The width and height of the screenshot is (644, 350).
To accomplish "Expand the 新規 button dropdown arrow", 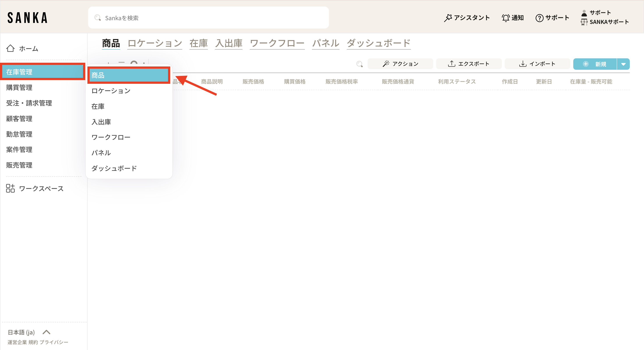I will pos(623,64).
